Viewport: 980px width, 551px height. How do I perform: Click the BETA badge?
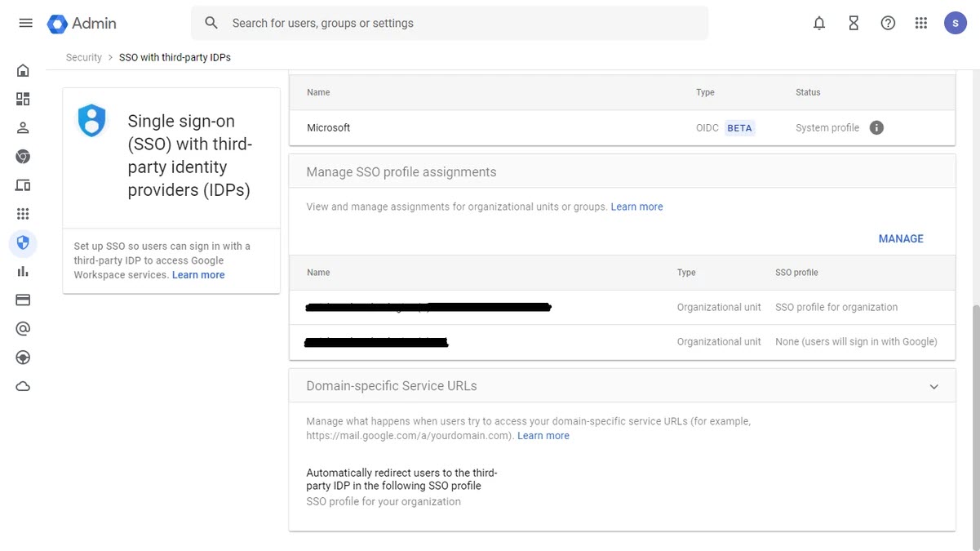point(739,127)
